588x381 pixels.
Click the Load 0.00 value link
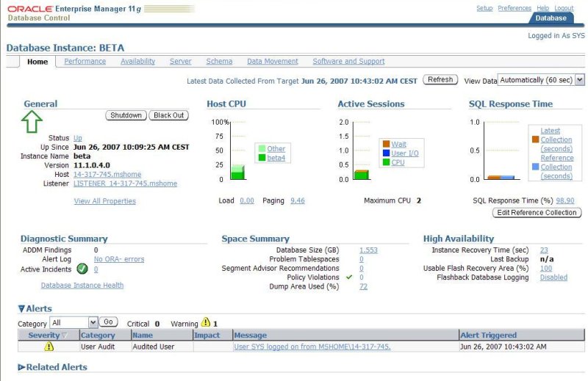click(247, 200)
